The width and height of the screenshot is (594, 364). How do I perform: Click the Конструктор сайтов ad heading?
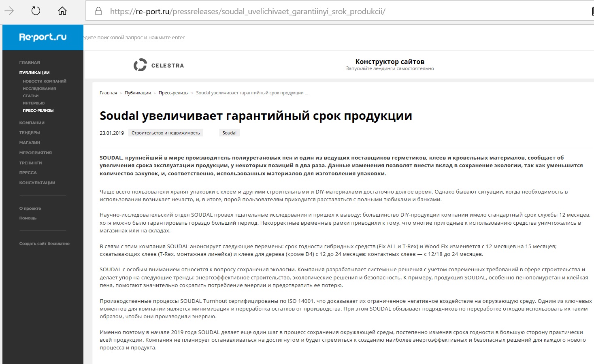(390, 62)
